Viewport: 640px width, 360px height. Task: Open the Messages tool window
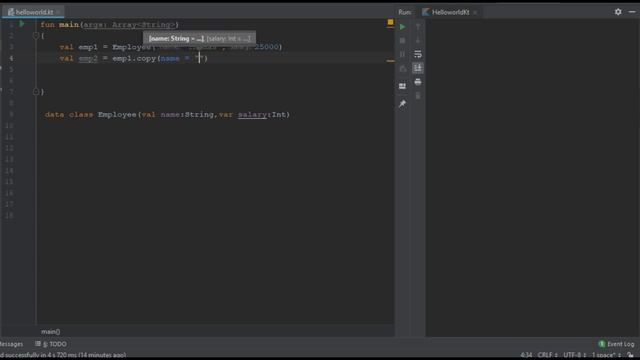(11, 344)
